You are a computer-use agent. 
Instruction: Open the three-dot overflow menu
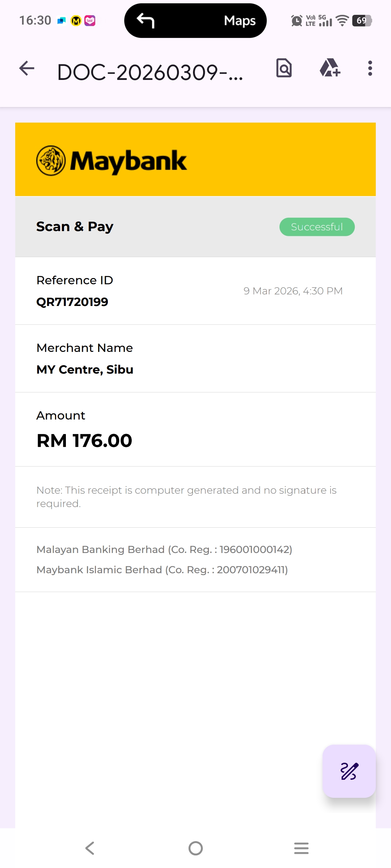pos(370,68)
